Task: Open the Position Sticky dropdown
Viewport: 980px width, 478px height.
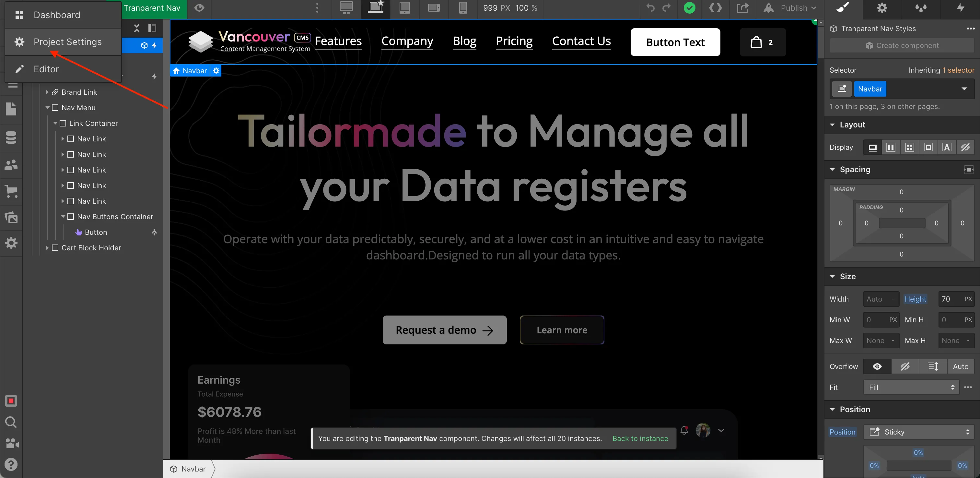Action: pyautogui.click(x=918, y=432)
